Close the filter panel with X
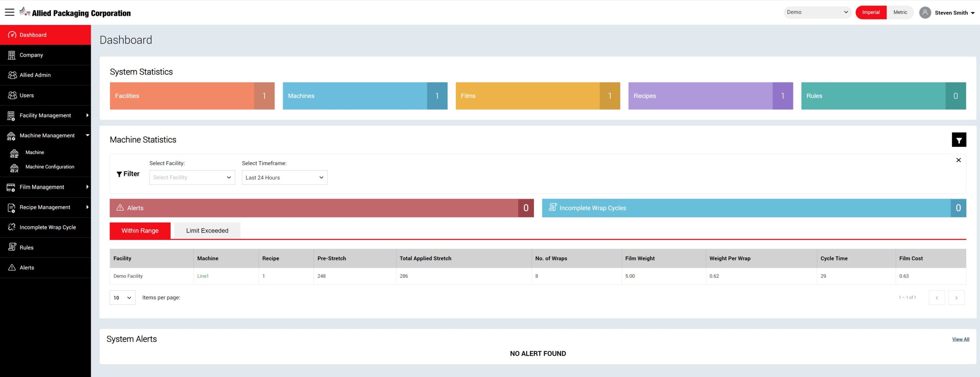This screenshot has width=980, height=377. (x=958, y=160)
